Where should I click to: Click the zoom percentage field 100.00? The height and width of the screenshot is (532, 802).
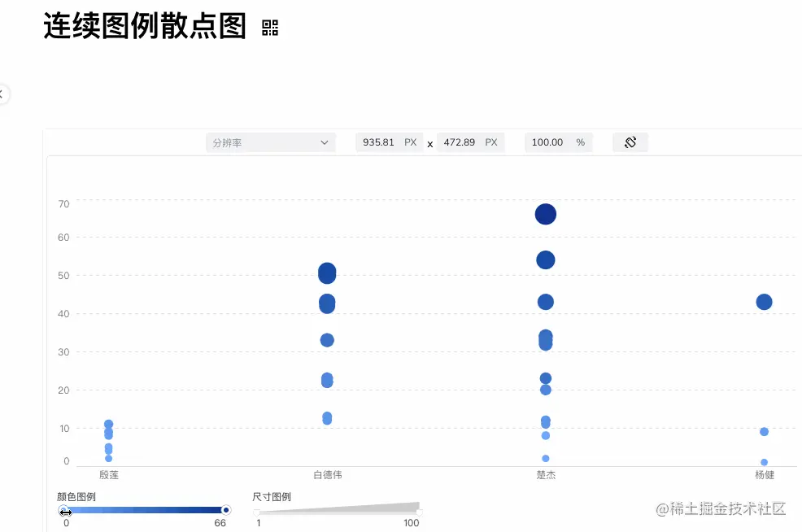(559, 142)
